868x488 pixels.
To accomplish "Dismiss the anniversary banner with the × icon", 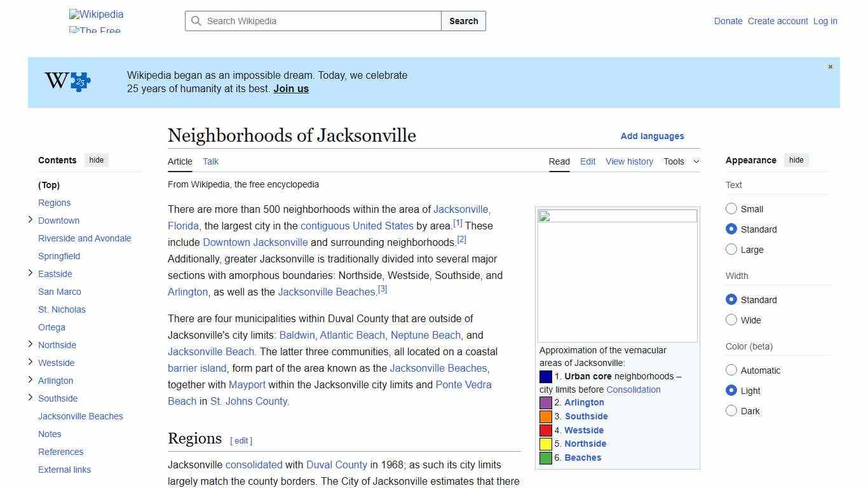I will click(830, 66).
